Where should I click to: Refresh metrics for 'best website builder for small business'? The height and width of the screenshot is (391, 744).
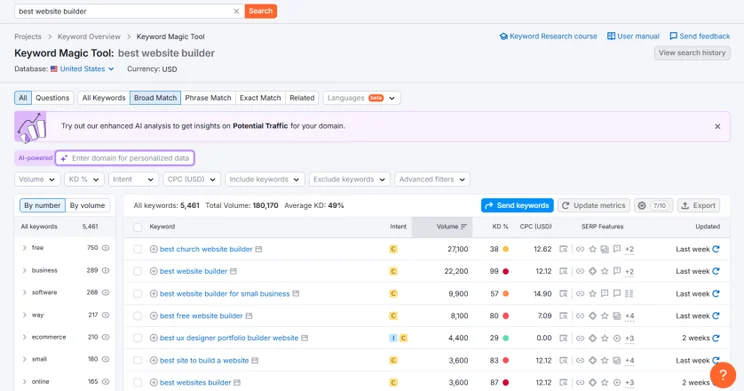pos(716,294)
